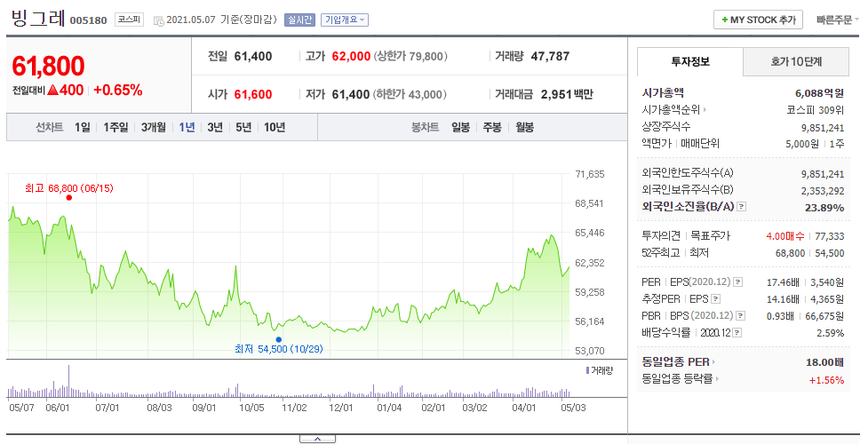Switch to the 투자정보 tab
Viewport: 868px width, 444px height.
coord(689,61)
